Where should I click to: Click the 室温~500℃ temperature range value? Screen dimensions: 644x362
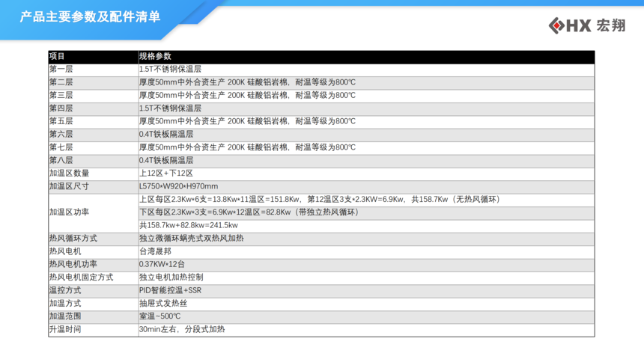(160, 316)
